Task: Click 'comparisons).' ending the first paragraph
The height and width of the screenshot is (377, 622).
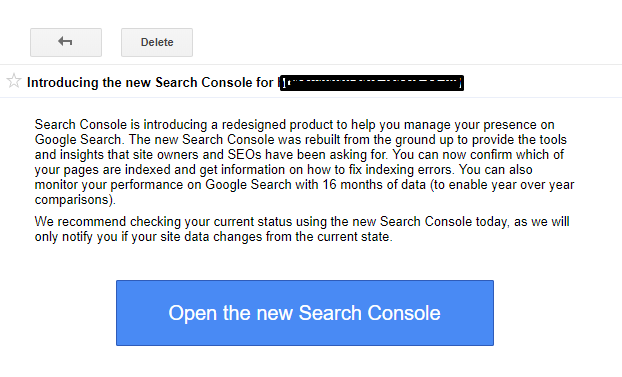Action: tap(75, 200)
